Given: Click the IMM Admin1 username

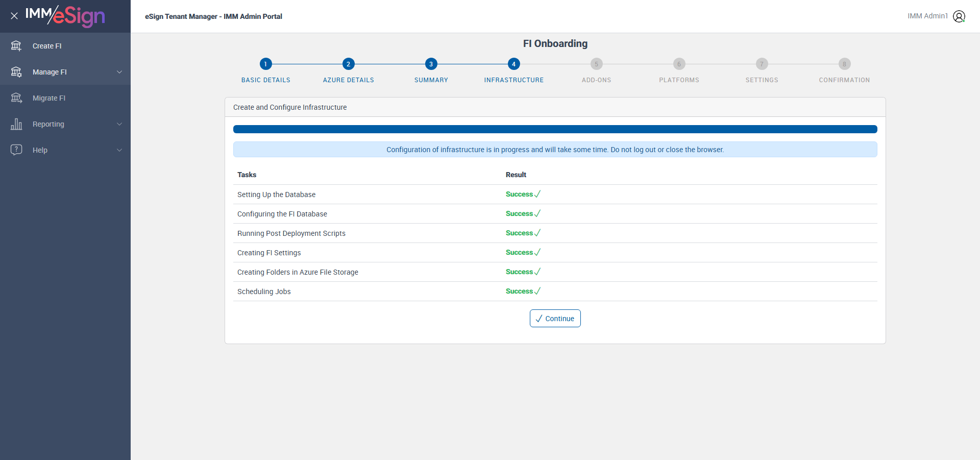Looking at the screenshot, I should tap(927, 16).
